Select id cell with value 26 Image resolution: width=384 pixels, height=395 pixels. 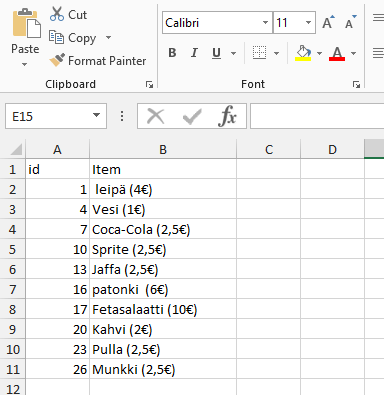[x=57, y=369]
